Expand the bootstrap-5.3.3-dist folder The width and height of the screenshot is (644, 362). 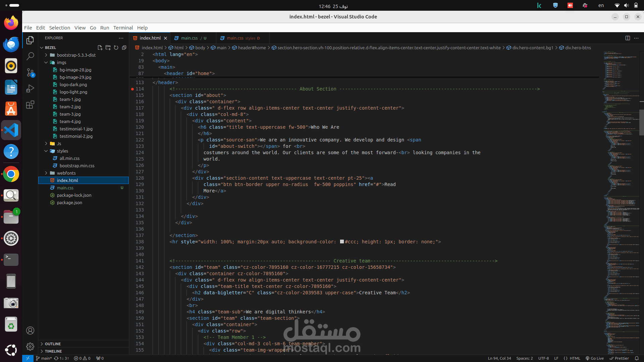(76, 55)
